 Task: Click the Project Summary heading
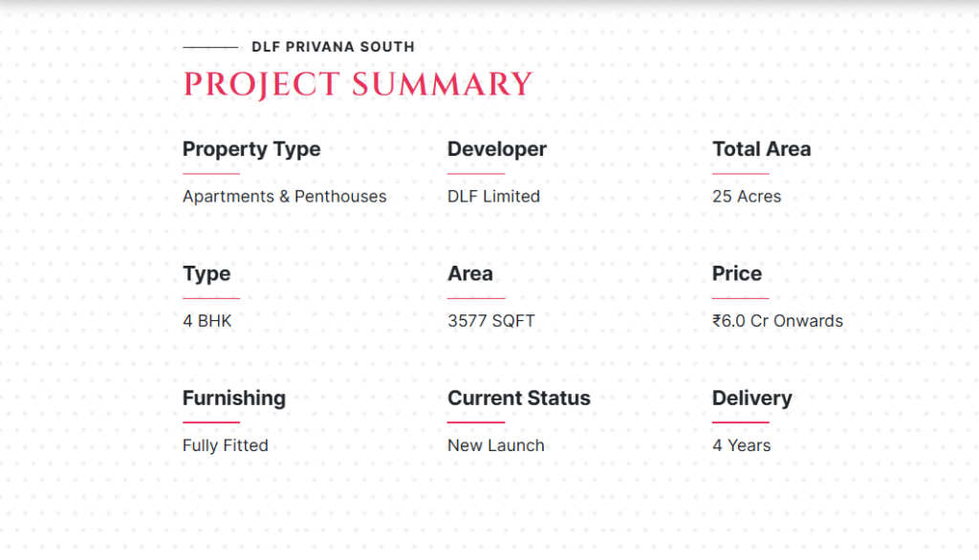tap(358, 84)
